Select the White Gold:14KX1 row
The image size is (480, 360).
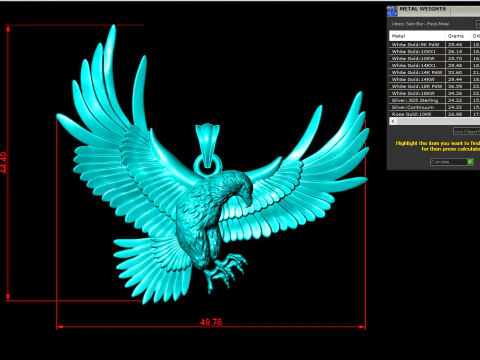click(x=435, y=65)
